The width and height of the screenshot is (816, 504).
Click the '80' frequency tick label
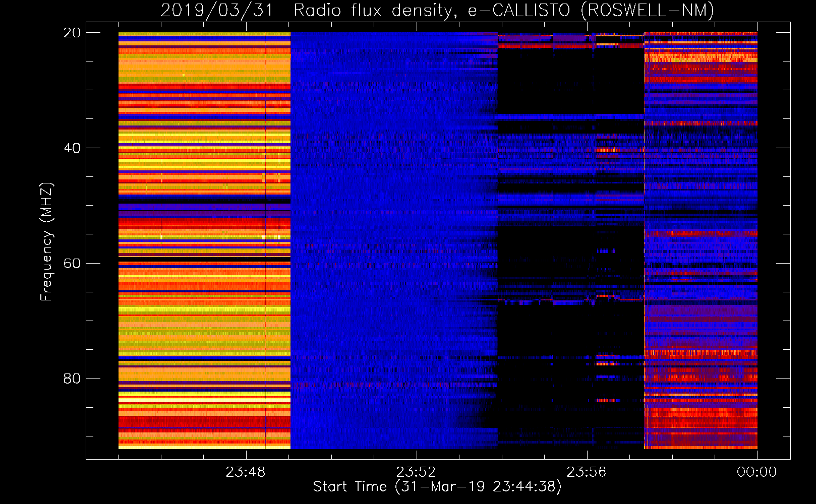pyautogui.click(x=72, y=379)
